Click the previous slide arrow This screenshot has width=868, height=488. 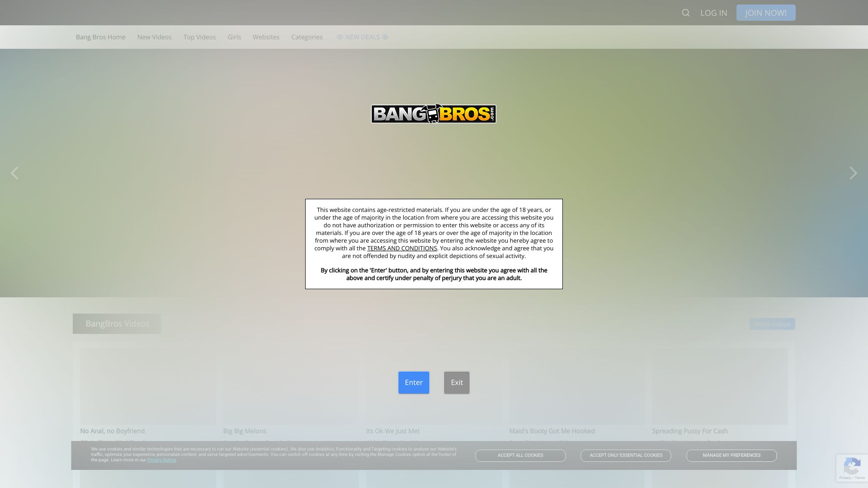pyautogui.click(x=14, y=173)
